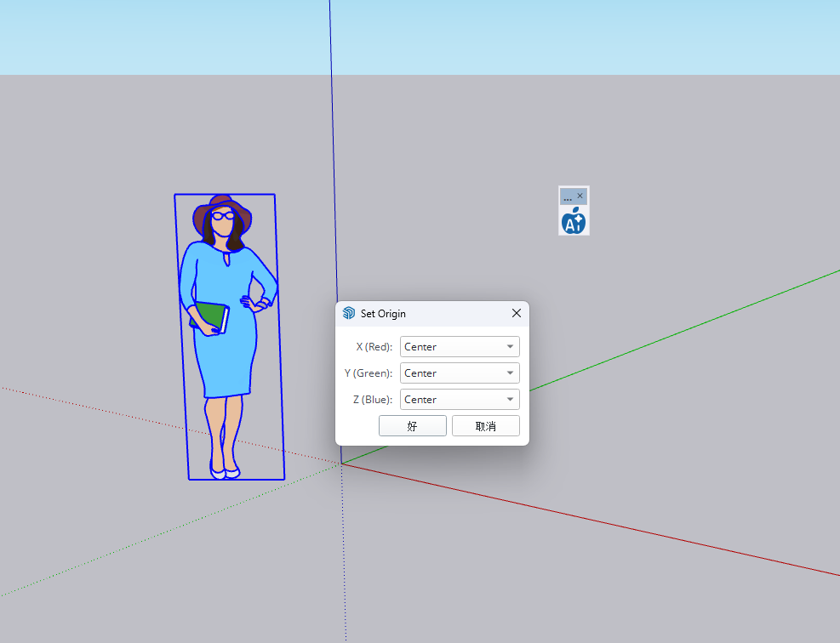Viewport: 840px width, 643px height.
Task: Close the small floating AI toolbar
Action: click(580, 196)
